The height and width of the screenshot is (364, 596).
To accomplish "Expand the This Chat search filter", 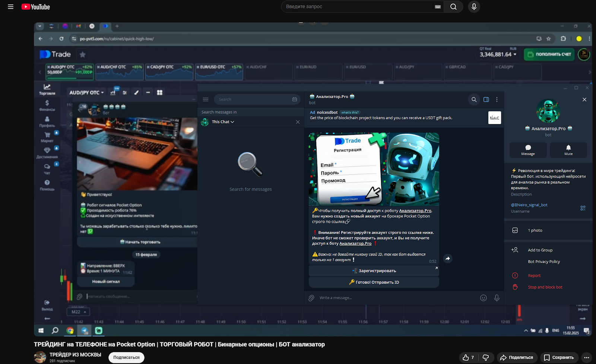I will (x=223, y=122).
